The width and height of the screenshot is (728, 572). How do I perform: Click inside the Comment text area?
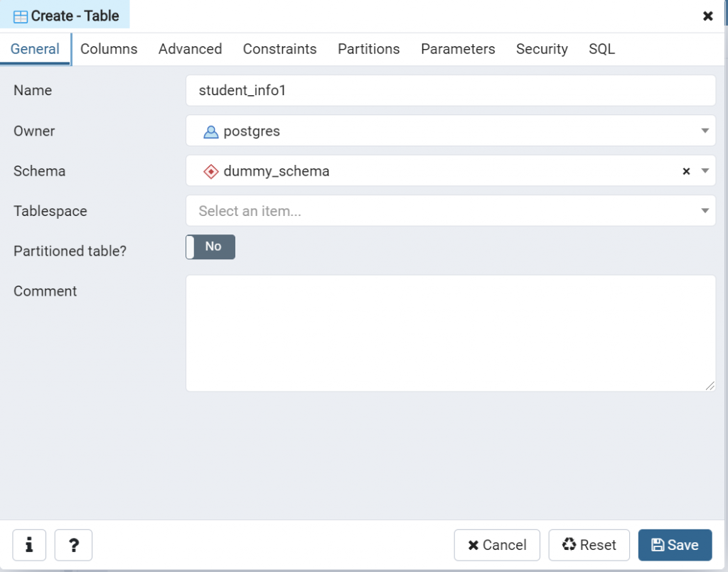coord(451,333)
